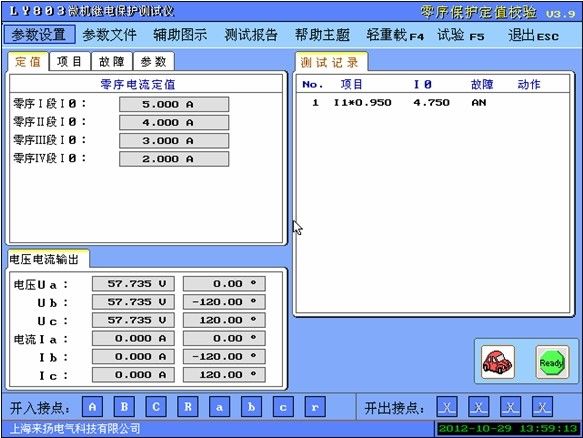Viewport: 583px width, 438px height.
Task: Select the 电压电流输出 tab
Action: point(48,259)
